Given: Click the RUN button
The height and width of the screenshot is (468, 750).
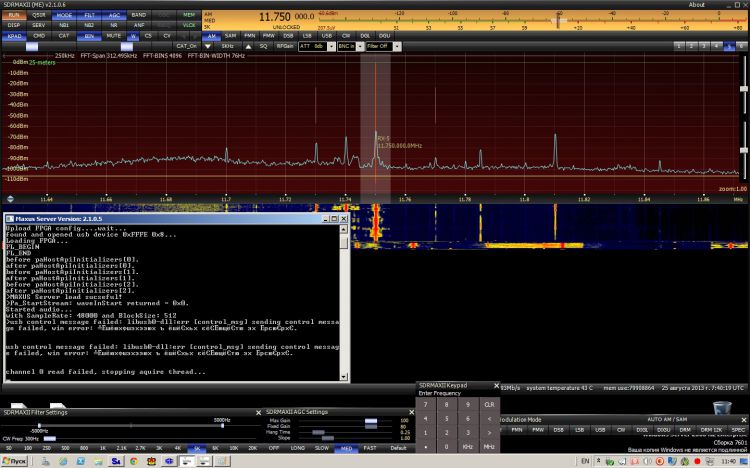Looking at the screenshot, I should click(14, 15).
